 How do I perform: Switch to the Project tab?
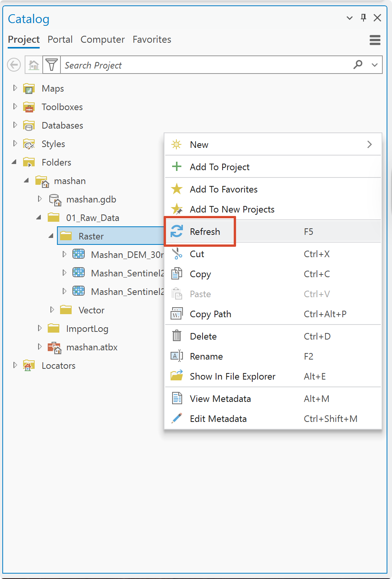[24, 40]
